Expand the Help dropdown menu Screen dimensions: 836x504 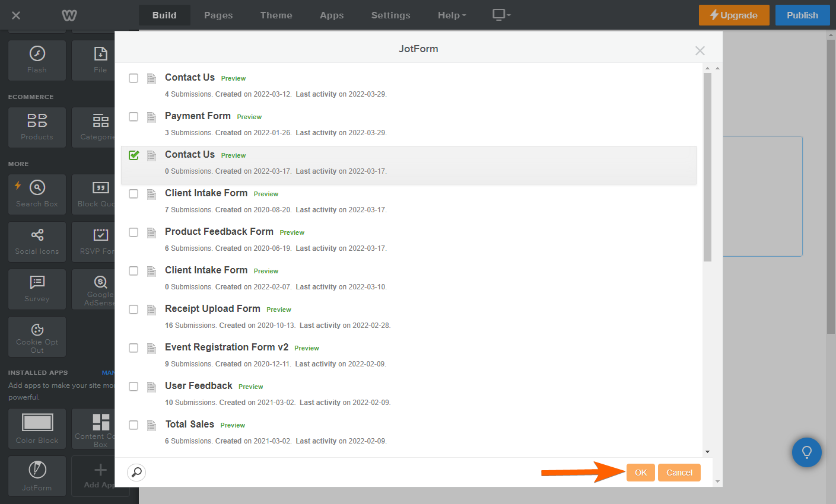[452, 15]
